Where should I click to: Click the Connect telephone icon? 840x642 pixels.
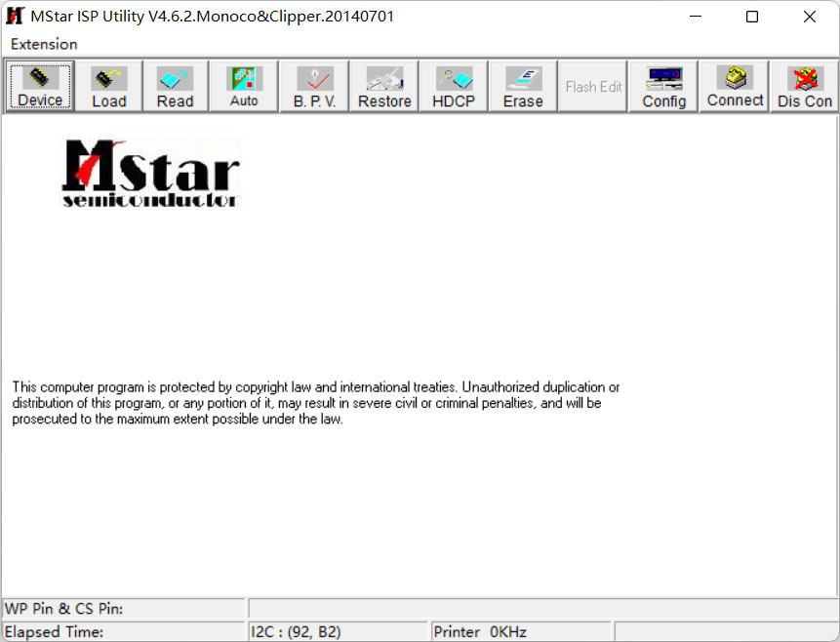coord(735,78)
